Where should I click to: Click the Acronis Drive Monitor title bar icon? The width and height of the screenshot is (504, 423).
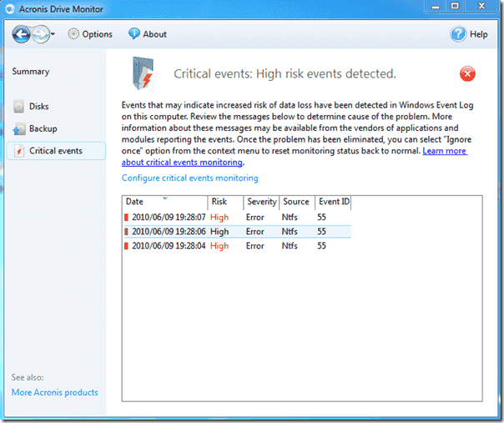(x=10, y=9)
